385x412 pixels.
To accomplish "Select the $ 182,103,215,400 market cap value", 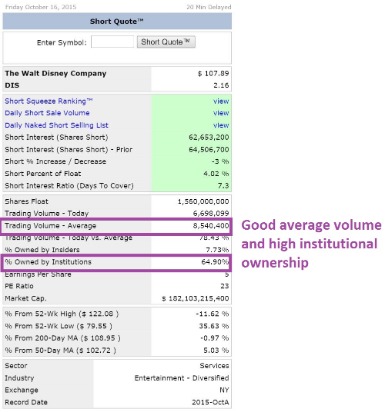I will point(196,298).
